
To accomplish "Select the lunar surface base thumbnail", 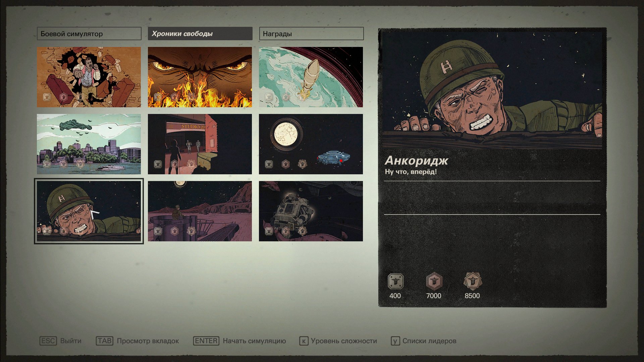I will coord(200,211).
